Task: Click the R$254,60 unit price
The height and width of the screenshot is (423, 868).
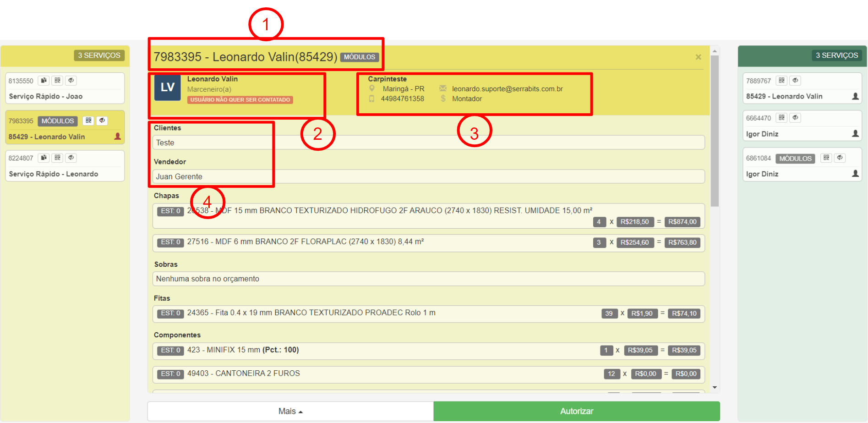Action: [x=634, y=242]
